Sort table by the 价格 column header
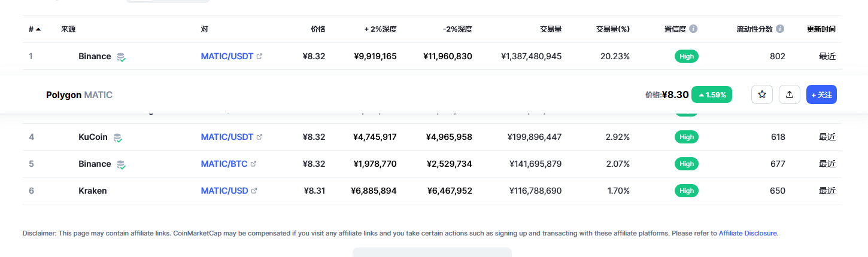Screen dimensions: 868x257 pos(318,29)
